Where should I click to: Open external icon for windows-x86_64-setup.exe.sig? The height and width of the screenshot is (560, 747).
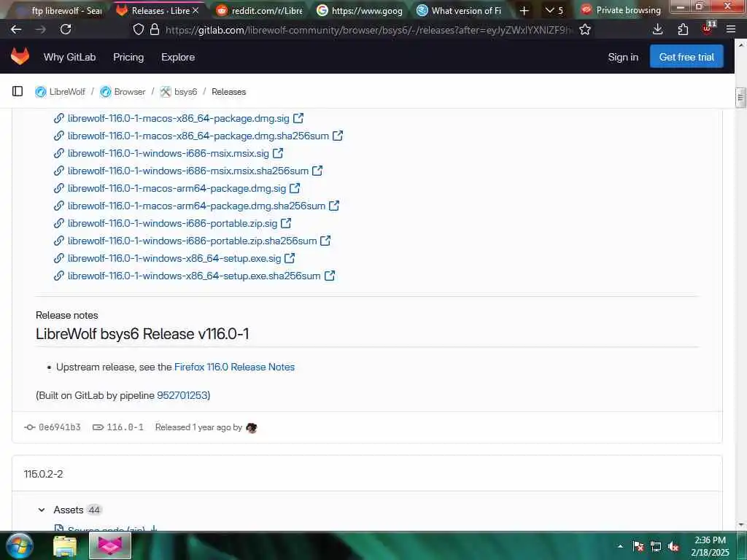point(289,258)
